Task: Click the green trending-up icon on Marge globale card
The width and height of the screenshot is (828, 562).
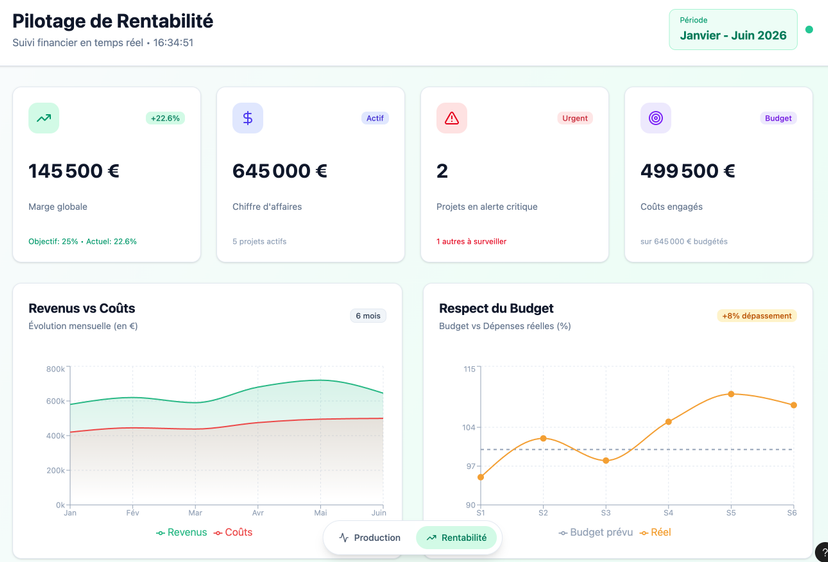Action: [44, 118]
